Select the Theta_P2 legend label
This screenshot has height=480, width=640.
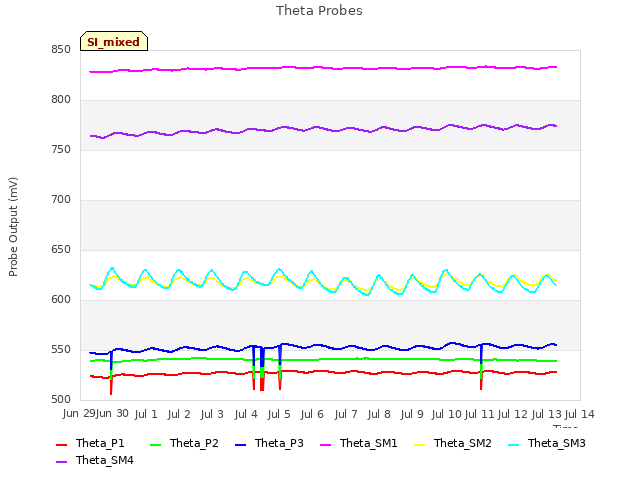pyautogui.click(x=194, y=443)
